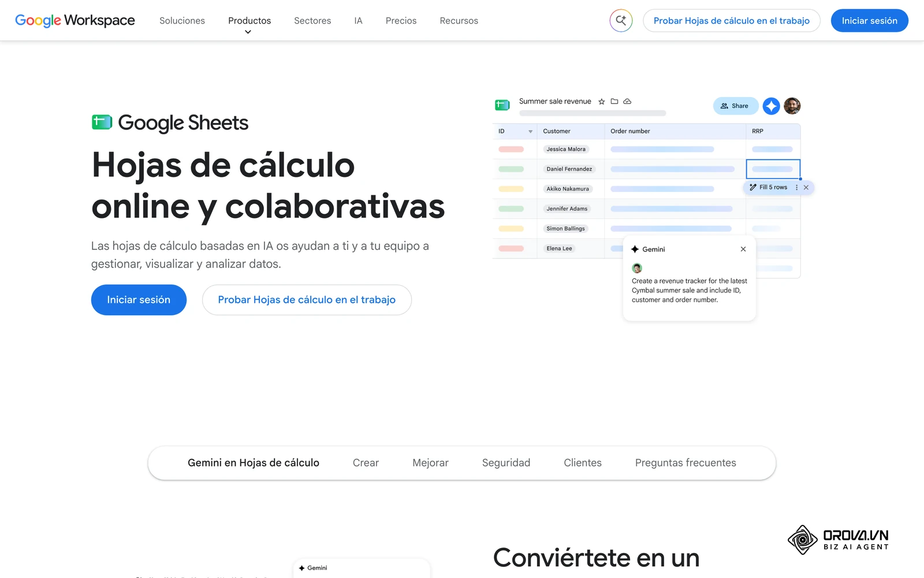Image resolution: width=924 pixels, height=578 pixels.
Task: Select the Jessica Malora customer chip
Action: pyautogui.click(x=566, y=149)
